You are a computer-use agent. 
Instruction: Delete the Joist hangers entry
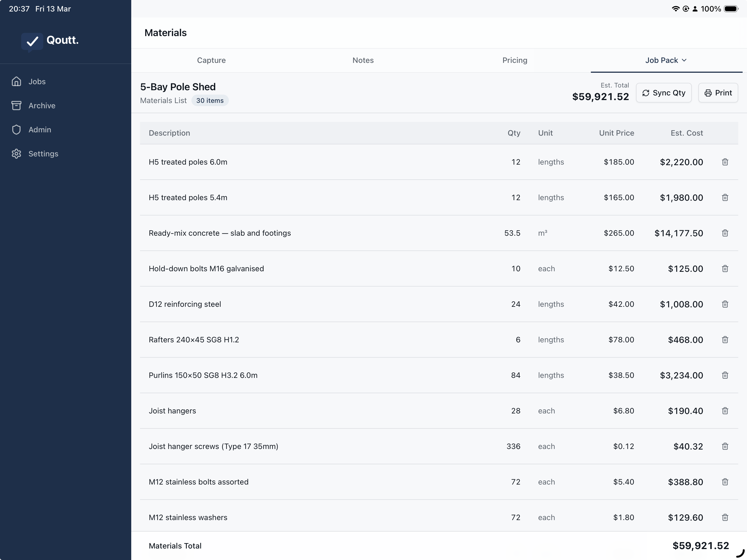coord(725,411)
